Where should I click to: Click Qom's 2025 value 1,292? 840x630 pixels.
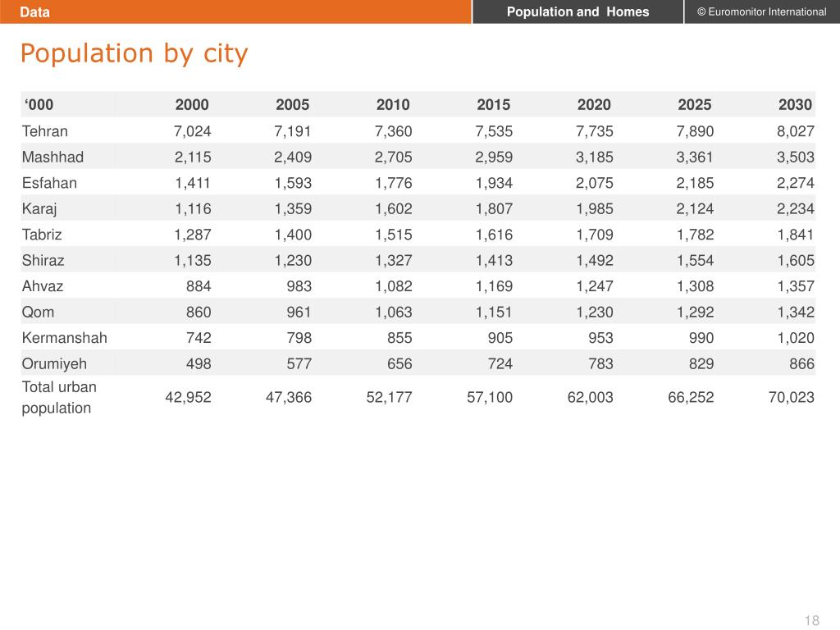[x=696, y=313]
